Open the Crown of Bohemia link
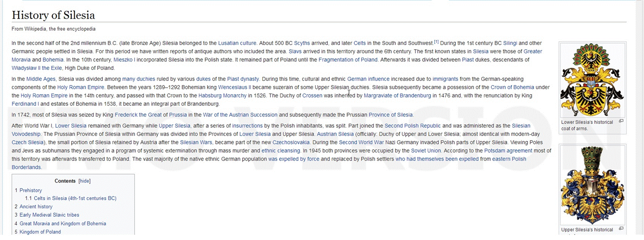The width and height of the screenshot is (644, 240). pos(512,87)
